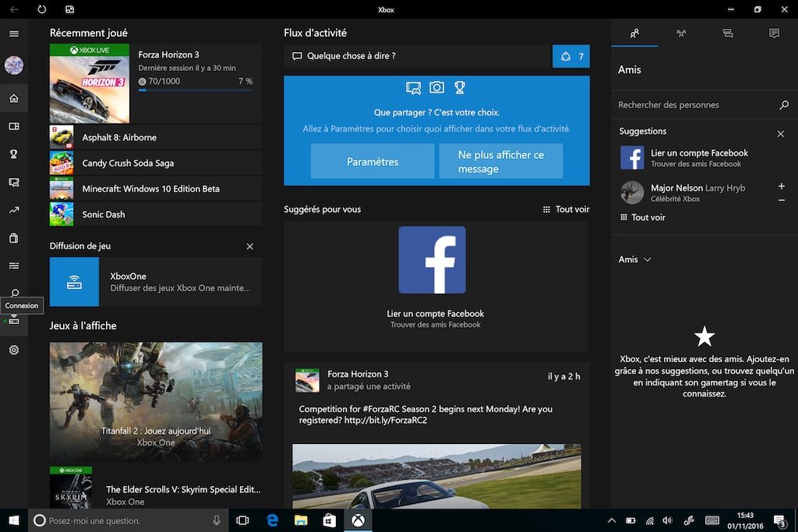Screen dimensions: 798x532
Task: Click the volume icon in system tray
Action: 667,520
